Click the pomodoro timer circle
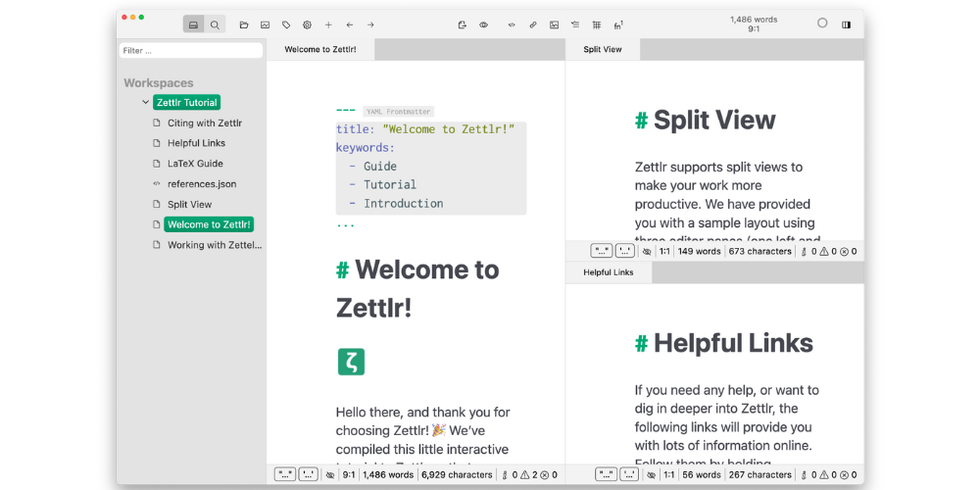 [822, 24]
